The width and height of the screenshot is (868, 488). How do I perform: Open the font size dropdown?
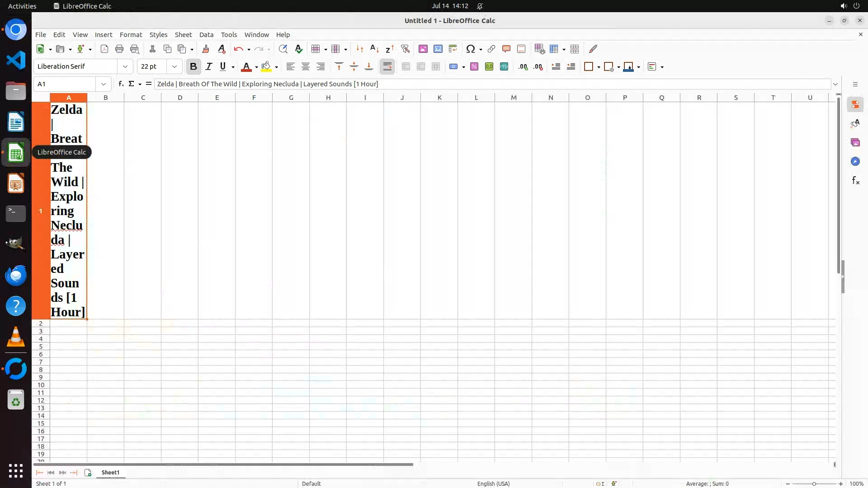(174, 66)
